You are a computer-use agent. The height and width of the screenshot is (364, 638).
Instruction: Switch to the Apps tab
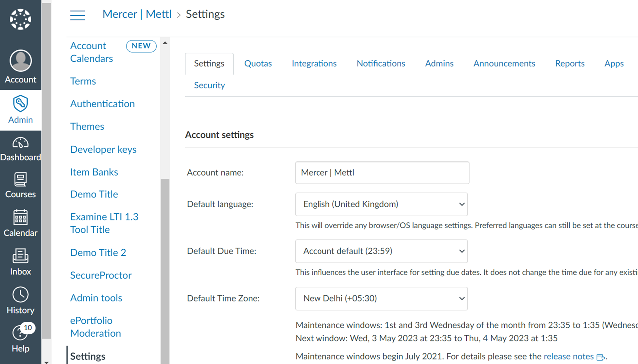click(614, 64)
